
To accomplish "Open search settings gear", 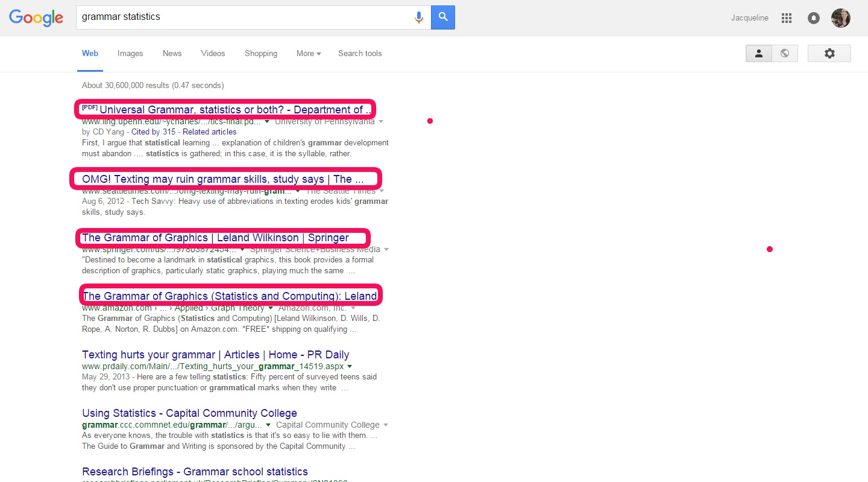I will point(829,54).
